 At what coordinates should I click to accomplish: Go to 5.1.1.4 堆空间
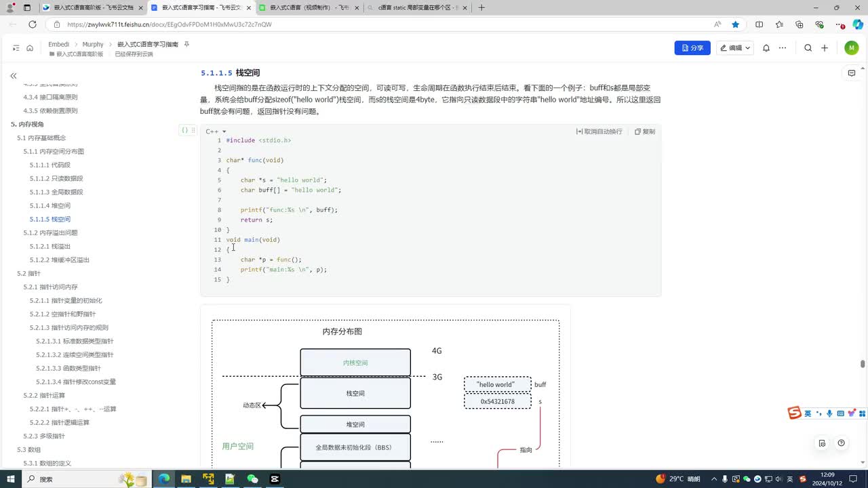50,205
